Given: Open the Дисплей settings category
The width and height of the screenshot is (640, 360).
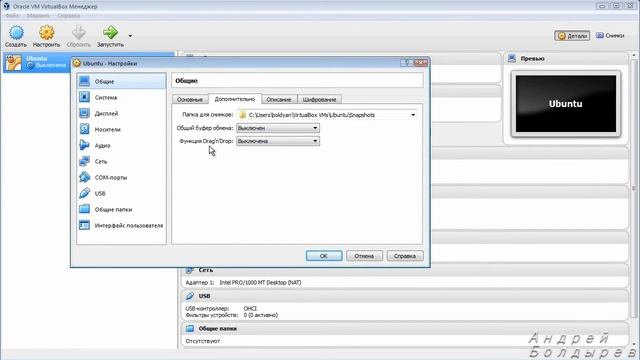Looking at the screenshot, I should pos(122,113).
